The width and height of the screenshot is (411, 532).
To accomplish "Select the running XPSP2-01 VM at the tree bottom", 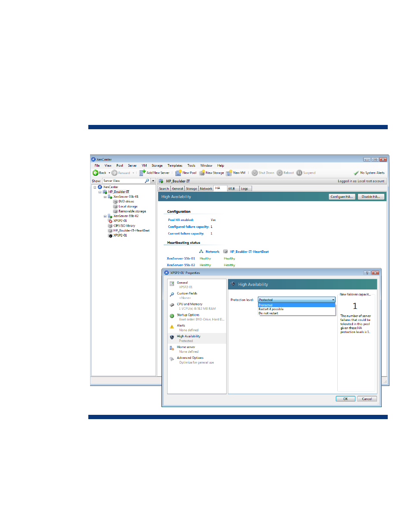I will (120, 235).
